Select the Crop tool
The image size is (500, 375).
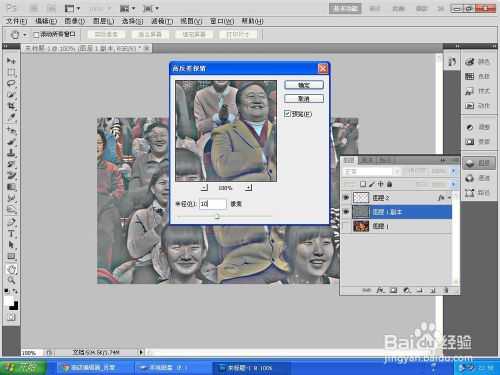(x=11, y=106)
